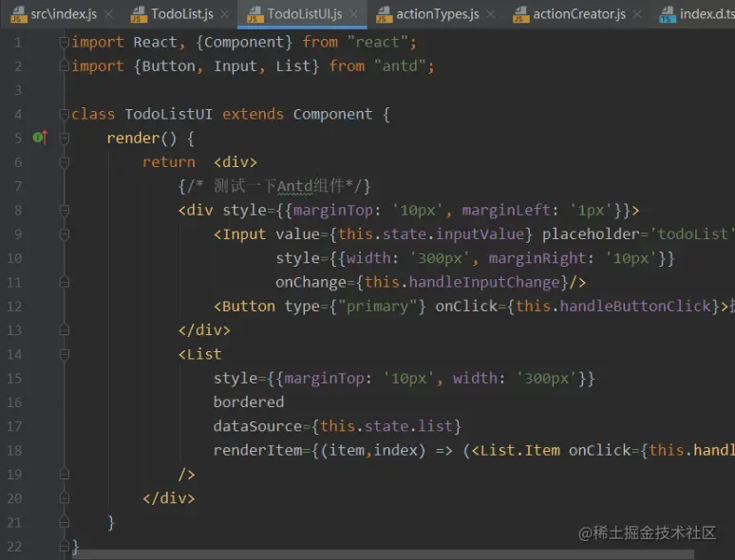Click the JS file icon of actionCreator.js tab

[520, 14]
